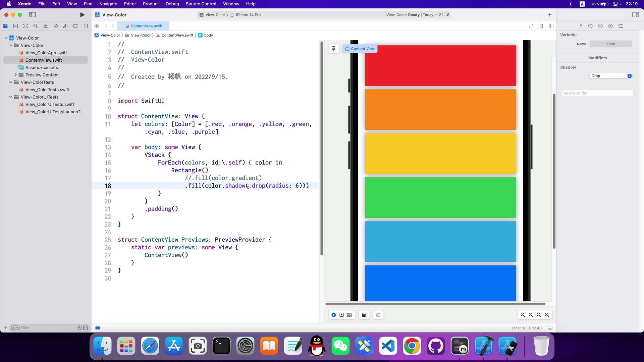Open the source control navigator
Viewport: 644px width, 362px height.
15,26
